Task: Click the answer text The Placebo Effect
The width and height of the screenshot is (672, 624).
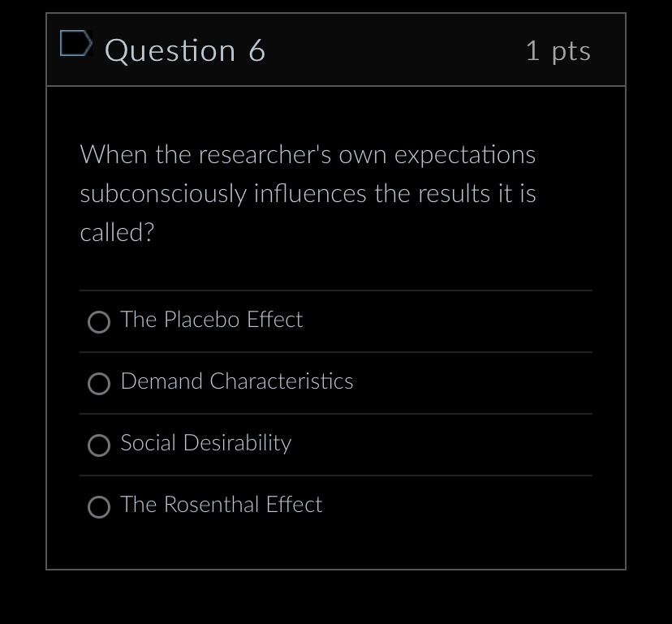Action: coord(211,320)
